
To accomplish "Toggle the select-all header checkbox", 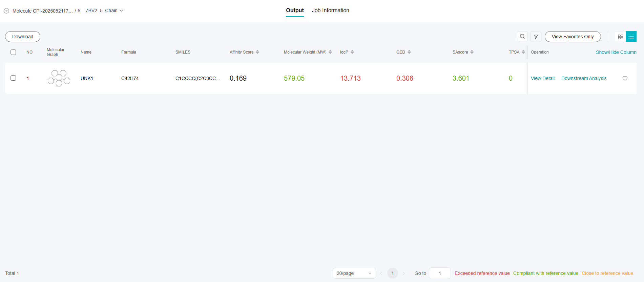I will click(13, 52).
